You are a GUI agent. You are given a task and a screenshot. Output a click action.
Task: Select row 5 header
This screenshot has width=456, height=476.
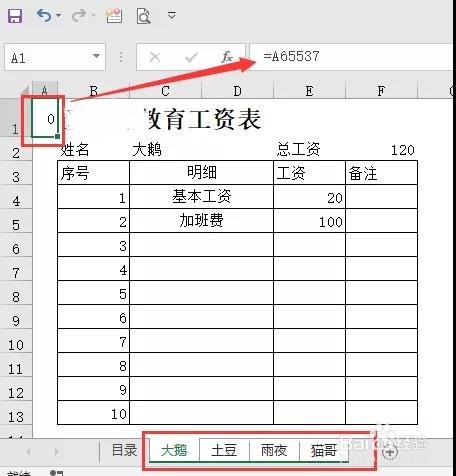[x=16, y=221]
